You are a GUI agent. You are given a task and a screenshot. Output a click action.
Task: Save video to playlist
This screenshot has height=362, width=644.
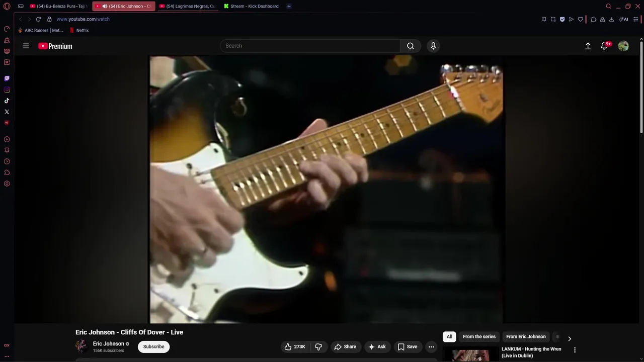pos(408,346)
